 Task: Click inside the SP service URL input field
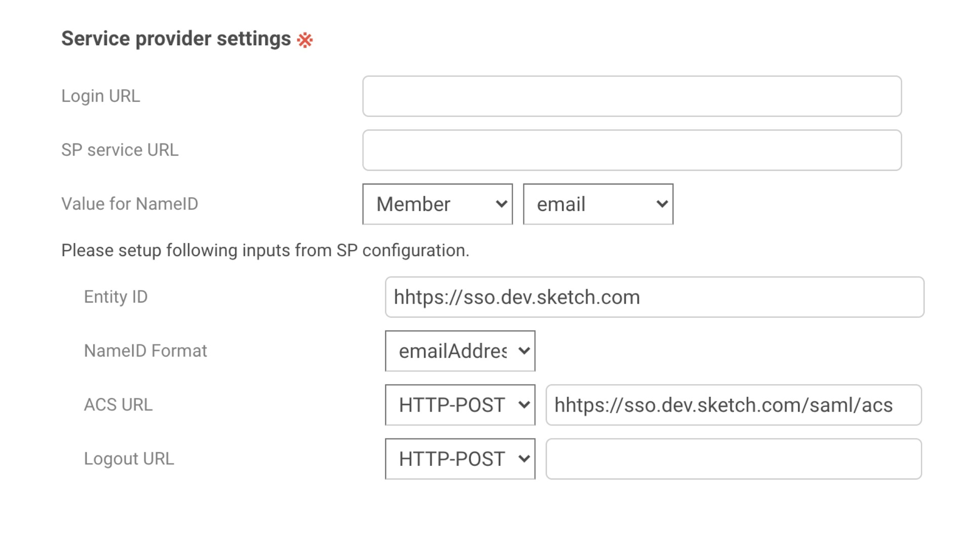[x=631, y=150]
